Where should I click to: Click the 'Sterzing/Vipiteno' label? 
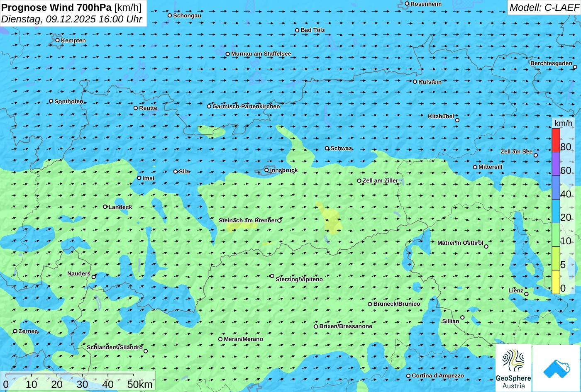click(299, 279)
